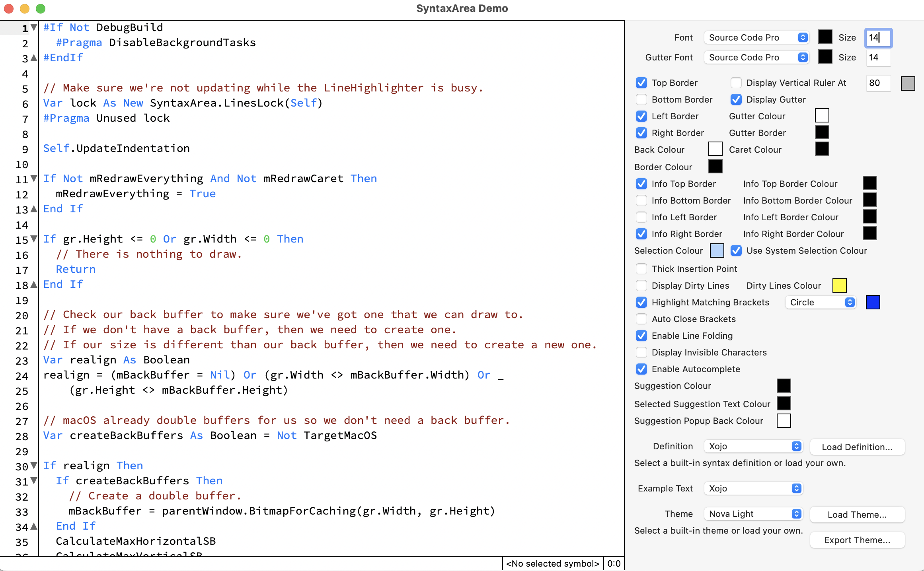Click the Gutter Font colour swatch
The height and width of the screenshot is (571, 924).
point(825,57)
